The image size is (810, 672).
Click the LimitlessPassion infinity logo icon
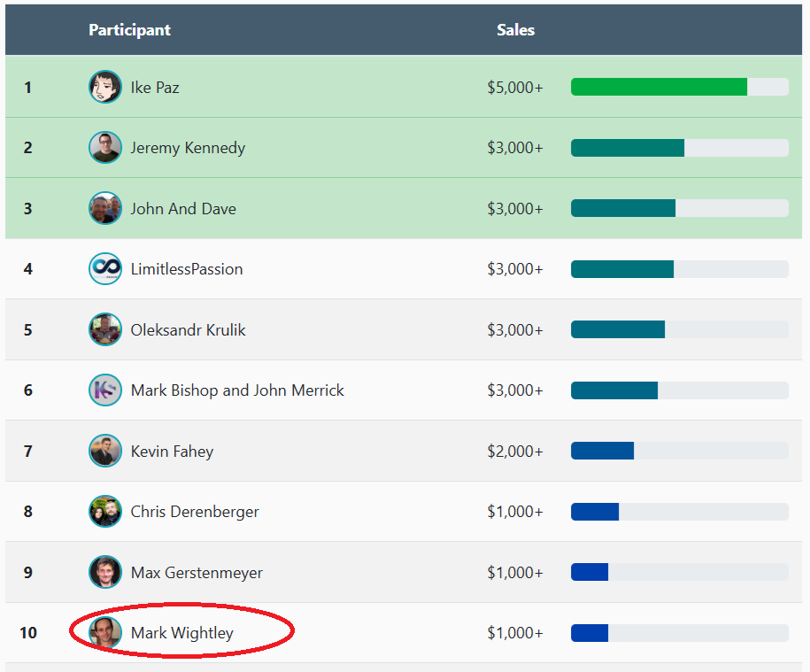105,268
